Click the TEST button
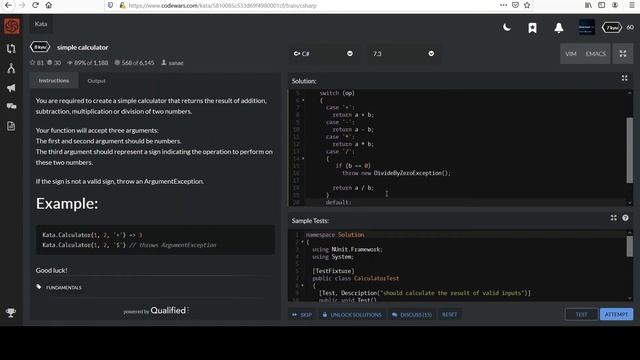The height and width of the screenshot is (360, 640). pos(581,314)
